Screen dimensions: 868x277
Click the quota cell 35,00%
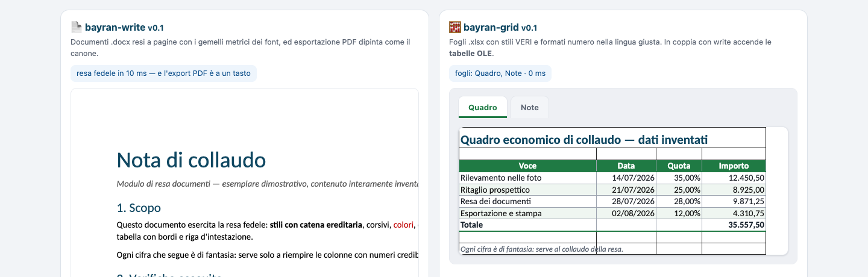click(x=679, y=178)
